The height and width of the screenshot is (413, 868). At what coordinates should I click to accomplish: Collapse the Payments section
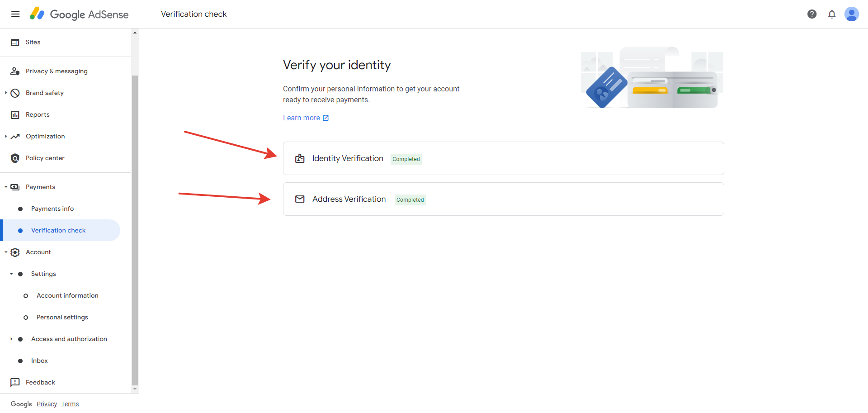point(6,187)
